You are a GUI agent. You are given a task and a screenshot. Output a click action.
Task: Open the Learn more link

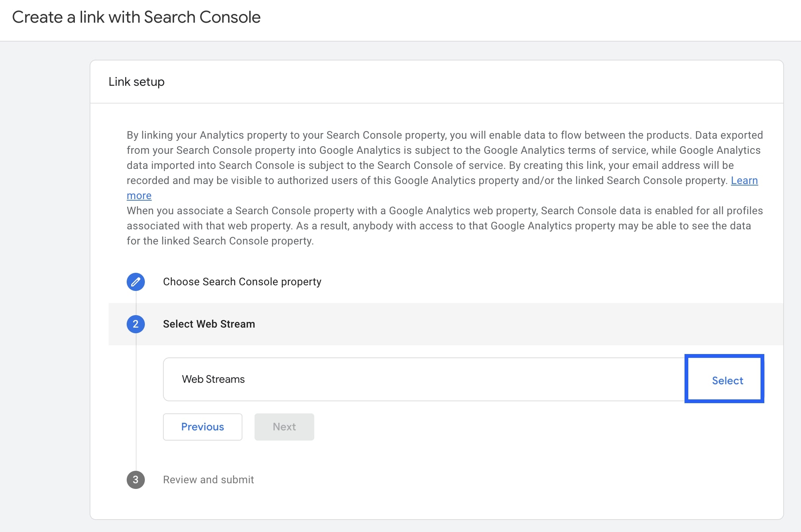[744, 181]
